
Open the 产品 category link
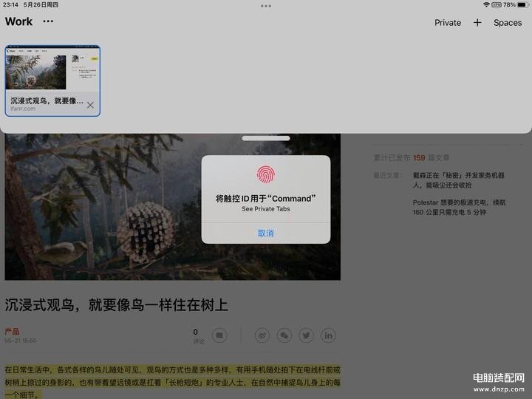(13, 332)
